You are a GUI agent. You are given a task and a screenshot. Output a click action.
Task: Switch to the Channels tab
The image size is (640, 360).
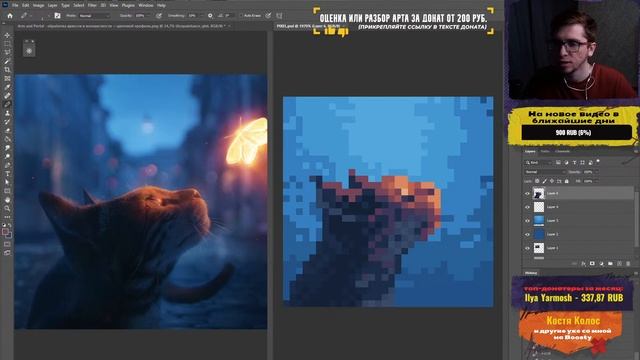coord(562,151)
